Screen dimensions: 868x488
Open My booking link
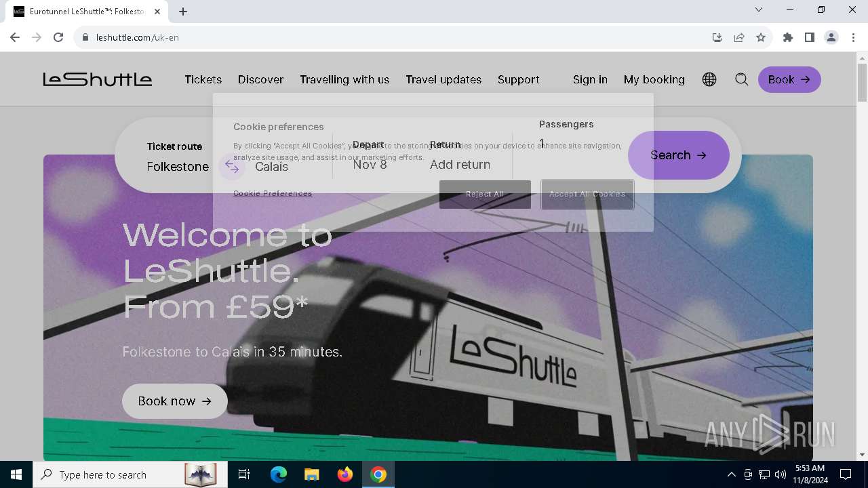[x=654, y=79]
